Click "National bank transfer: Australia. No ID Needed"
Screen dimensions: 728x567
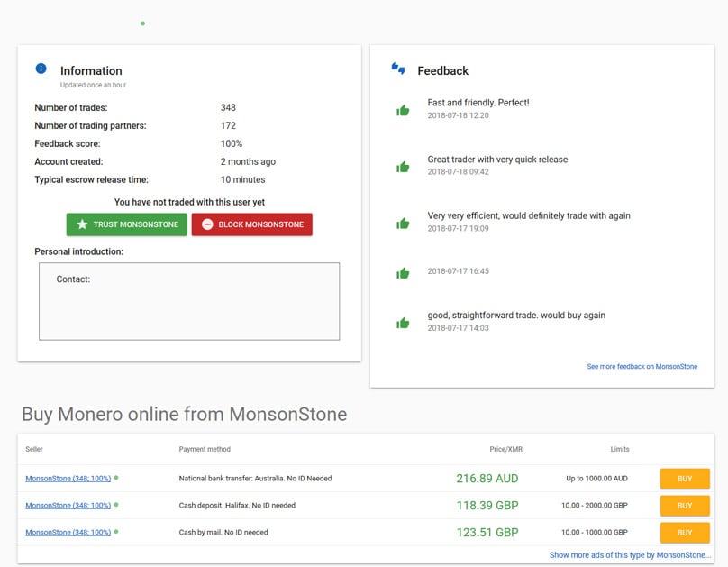(255, 479)
